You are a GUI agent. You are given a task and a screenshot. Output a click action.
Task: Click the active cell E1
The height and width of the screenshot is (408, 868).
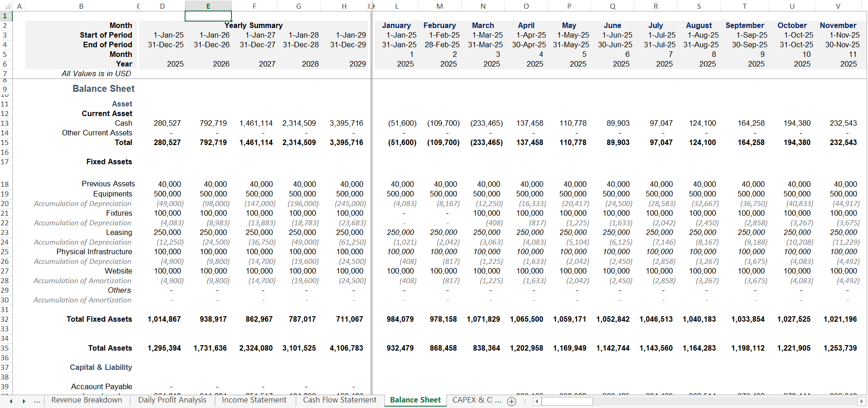(x=208, y=16)
